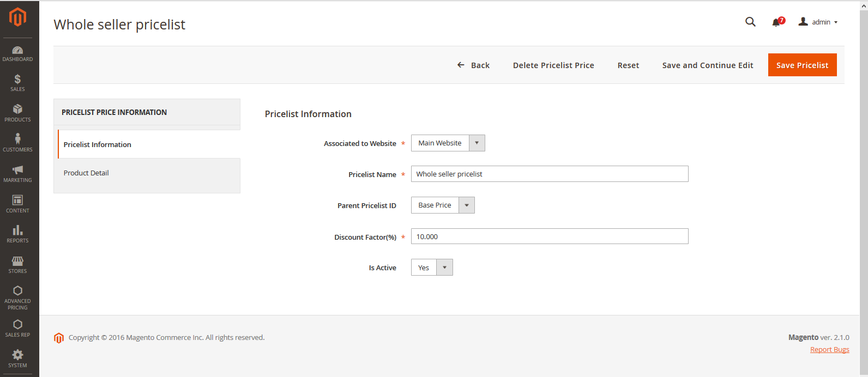Click Save and Continue Edit
Screen dimensions: 868x377
click(x=708, y=65)
